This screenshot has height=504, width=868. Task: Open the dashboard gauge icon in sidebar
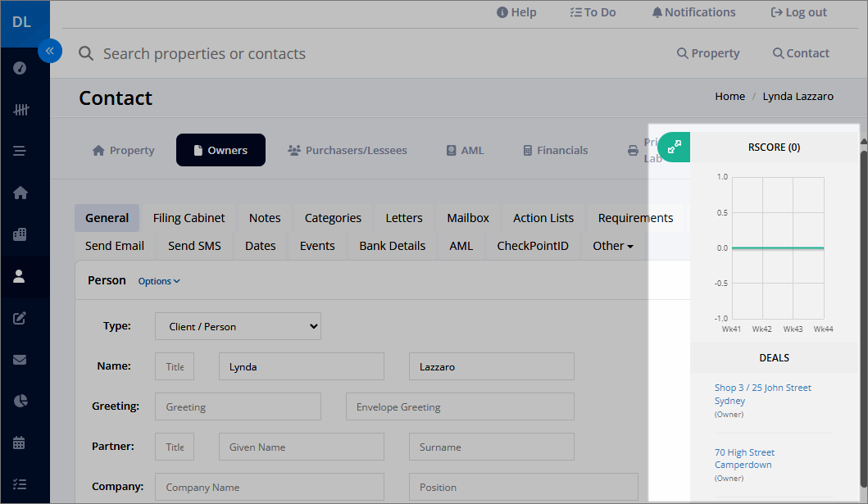point(20,68)
